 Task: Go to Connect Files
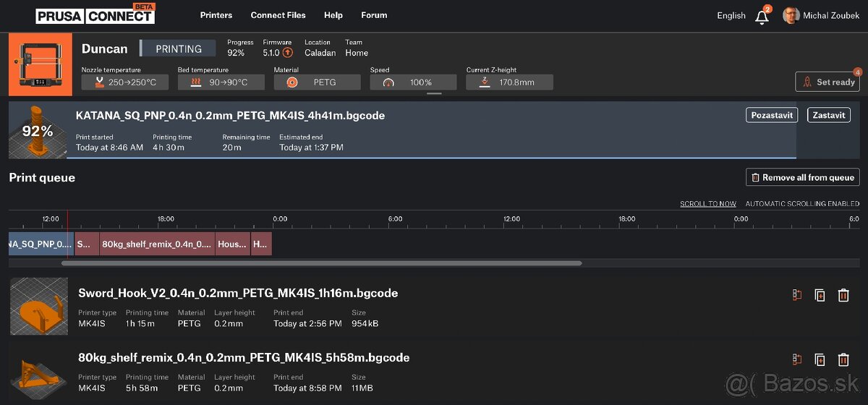(x=278, y=15)
